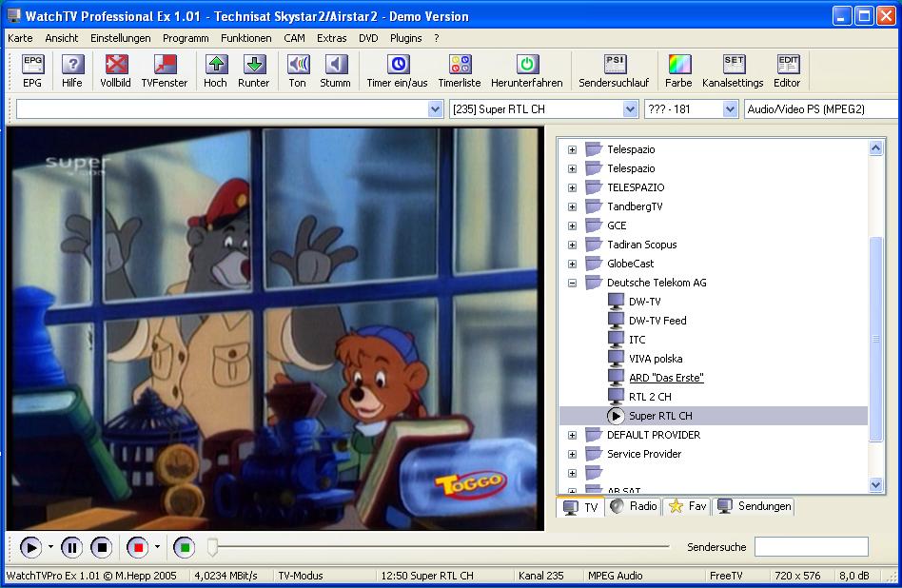Pause the video playback
The image size is (902, 588).
point(72,547)
